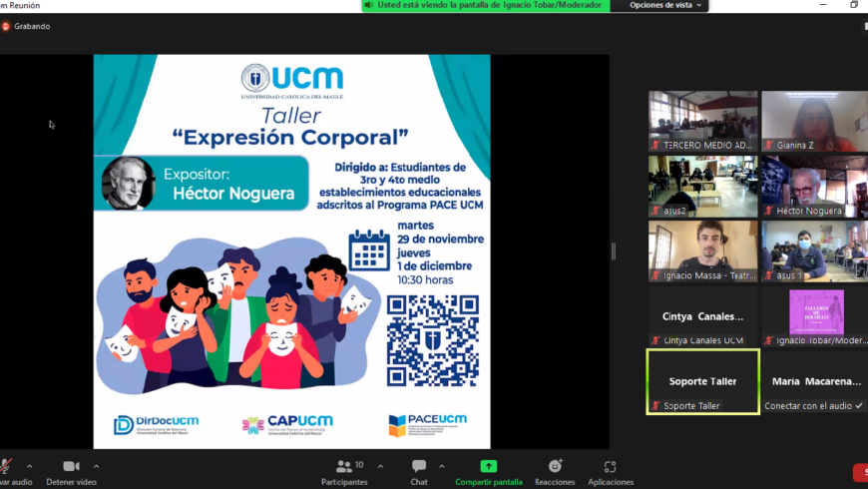Click the speaker icon in green sharing banner

(x=369, y=5)
